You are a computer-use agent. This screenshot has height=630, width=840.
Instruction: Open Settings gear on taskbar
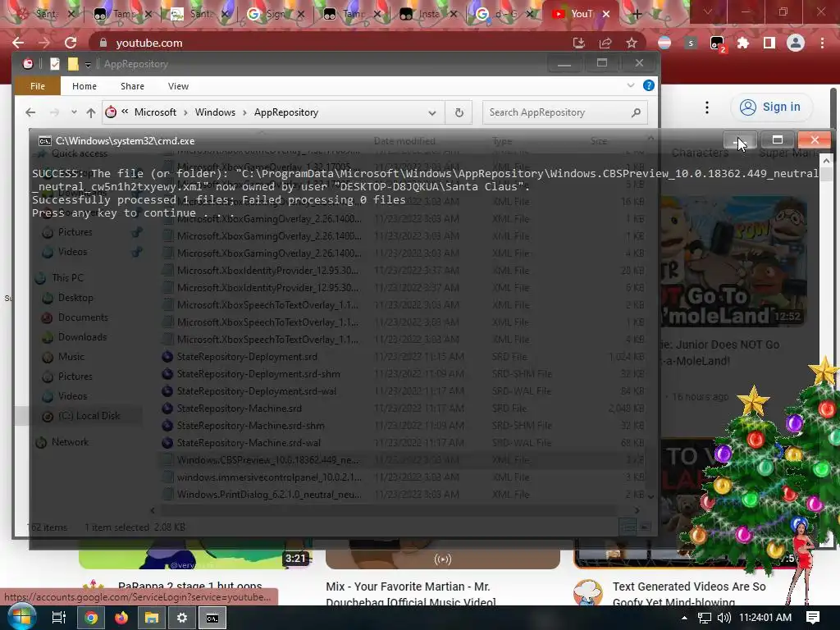[182, 618]
